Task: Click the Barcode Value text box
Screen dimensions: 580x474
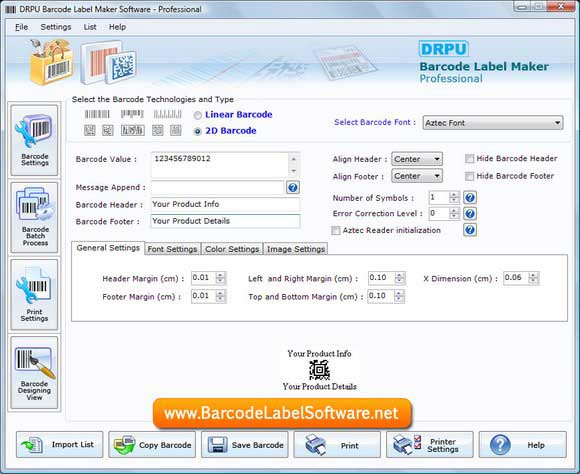Action: [220, 165]
